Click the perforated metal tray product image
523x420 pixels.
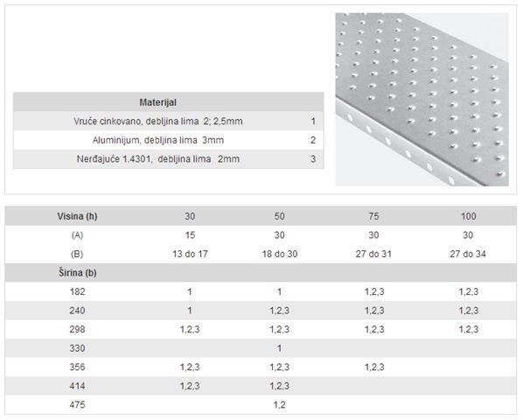pyautogui.click(x=422, y=100)
